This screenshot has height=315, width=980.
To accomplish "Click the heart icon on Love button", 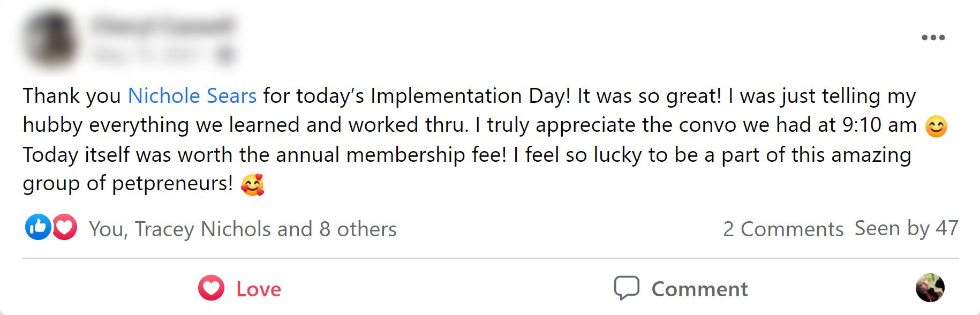I will coord(211,288).
